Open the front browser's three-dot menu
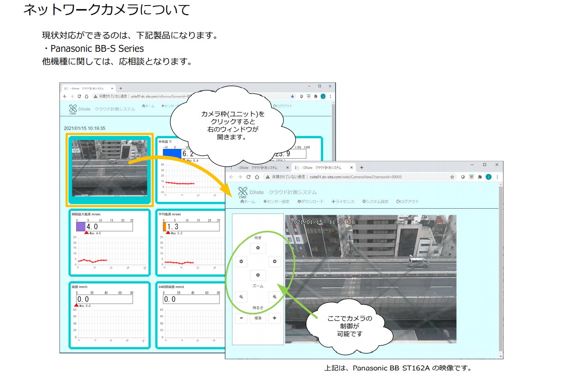Viewport: 588px width, 373px height. tap(497, 177)
